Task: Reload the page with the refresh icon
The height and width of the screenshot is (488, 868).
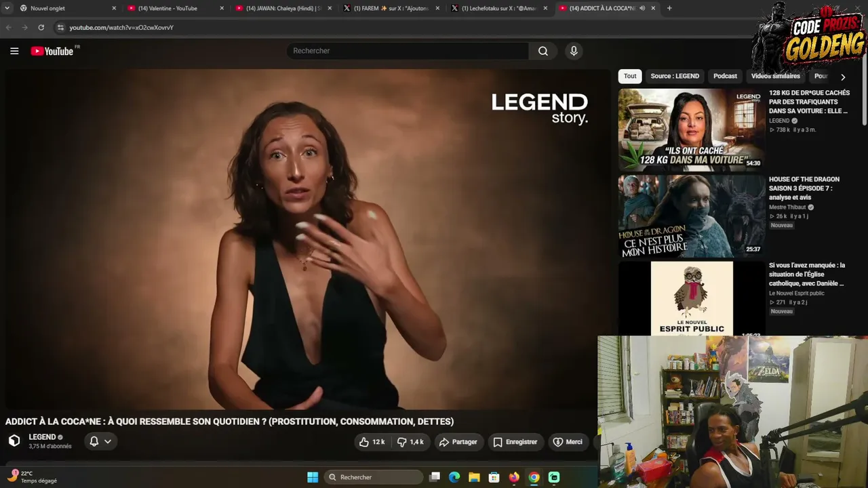Action: pos(41,27)
